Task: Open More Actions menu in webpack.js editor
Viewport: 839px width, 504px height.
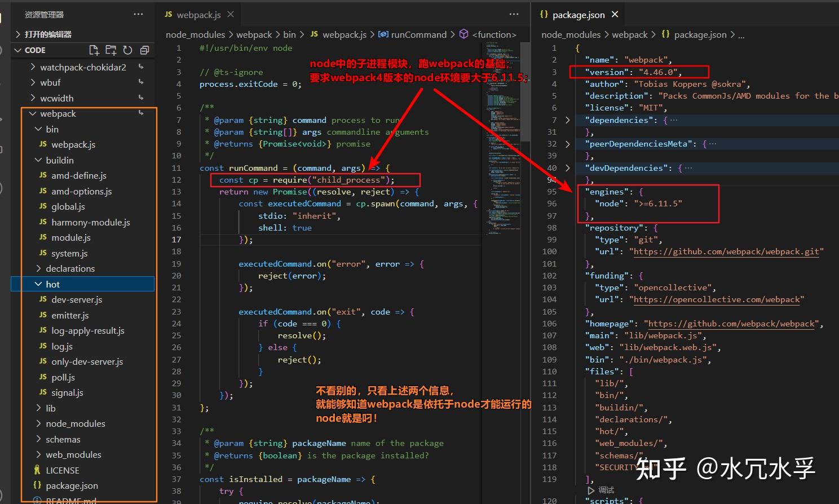Action: pos(514,14)
